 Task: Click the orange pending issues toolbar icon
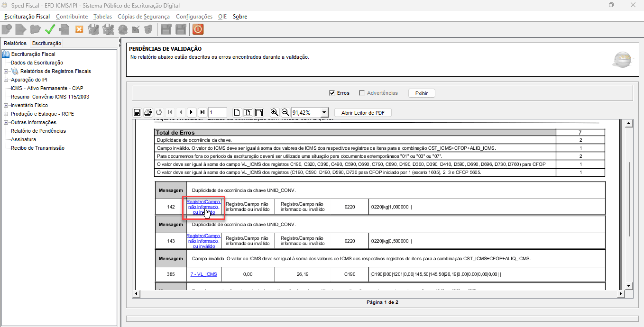click(198, 29)
